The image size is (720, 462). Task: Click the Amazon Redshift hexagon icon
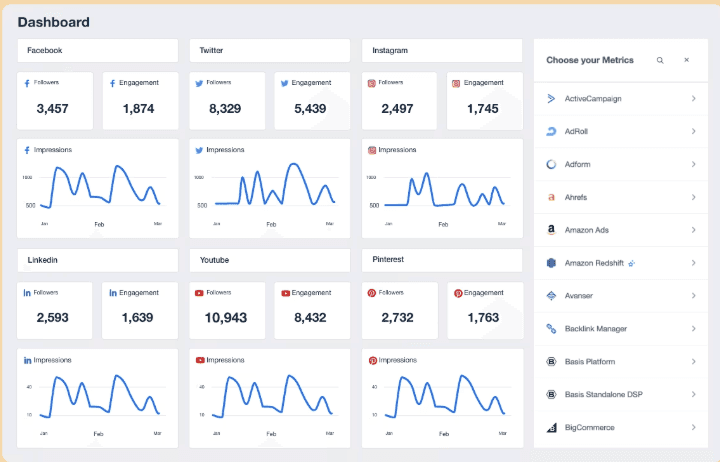click(551, 263)
